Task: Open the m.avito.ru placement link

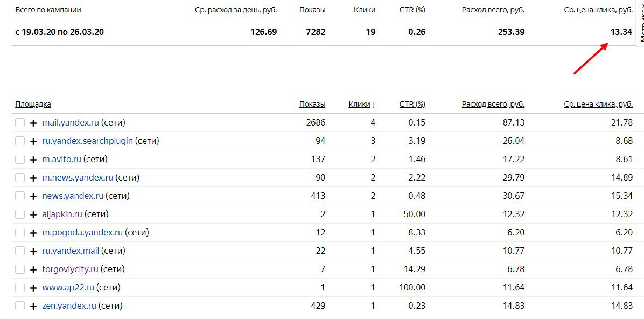Action: (x=61, y=159)
